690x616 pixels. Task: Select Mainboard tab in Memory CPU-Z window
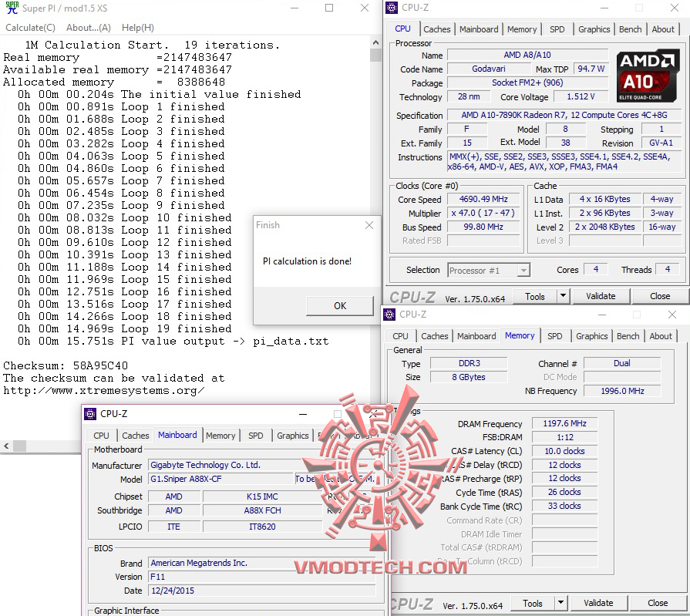tap(476, 336)
